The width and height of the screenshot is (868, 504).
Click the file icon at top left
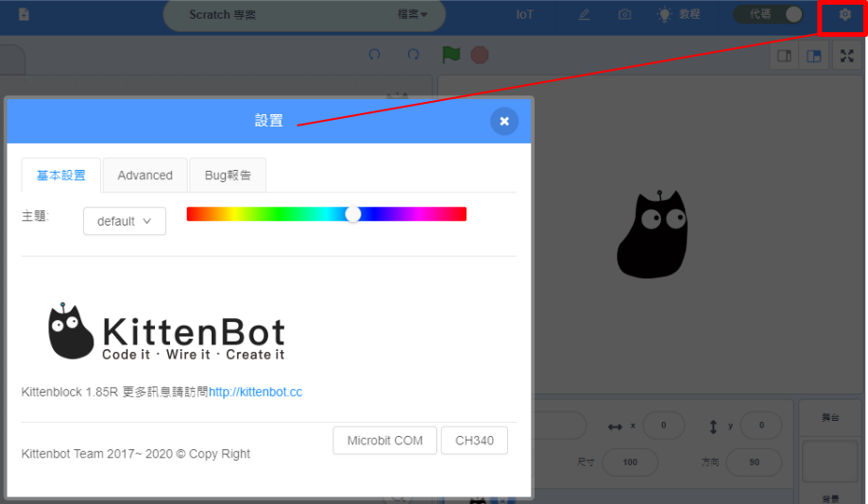24,15
